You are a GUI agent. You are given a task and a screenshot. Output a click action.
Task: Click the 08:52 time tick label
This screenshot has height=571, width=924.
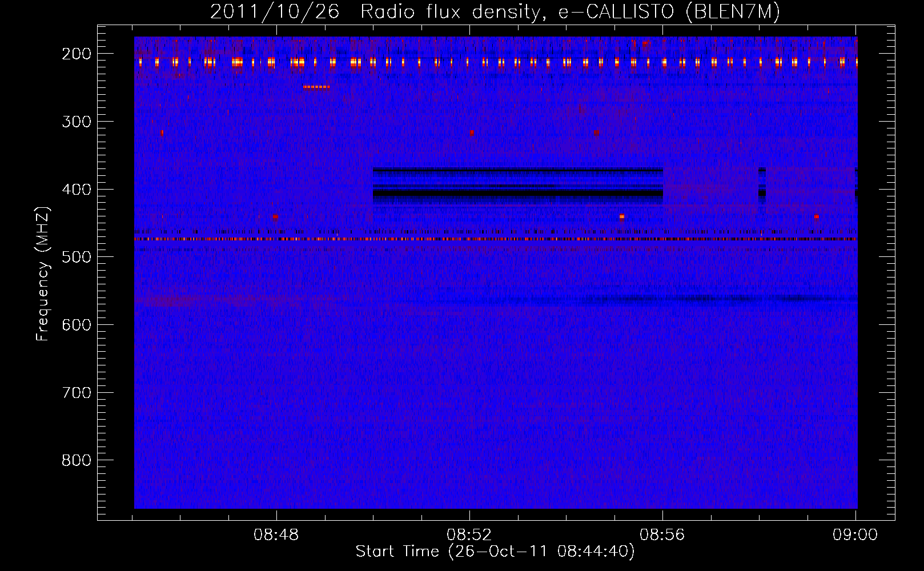pyautogui.click(x=469, y=535)
